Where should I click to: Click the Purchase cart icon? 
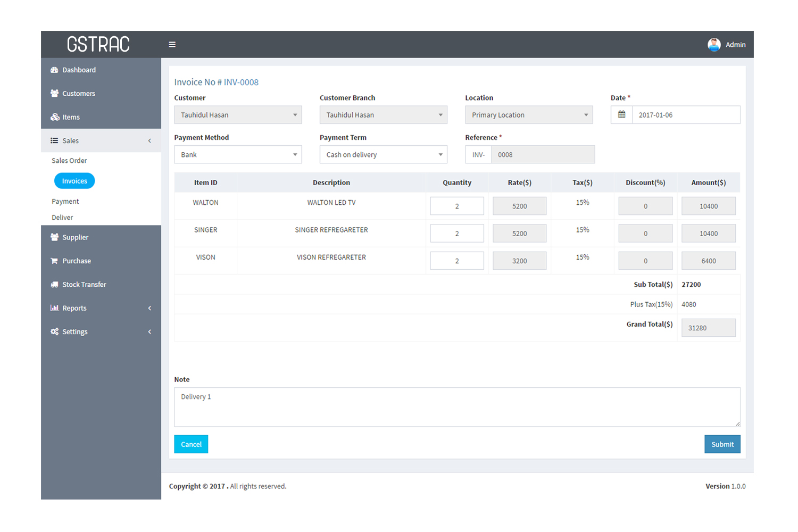click(x=54, y=261)
